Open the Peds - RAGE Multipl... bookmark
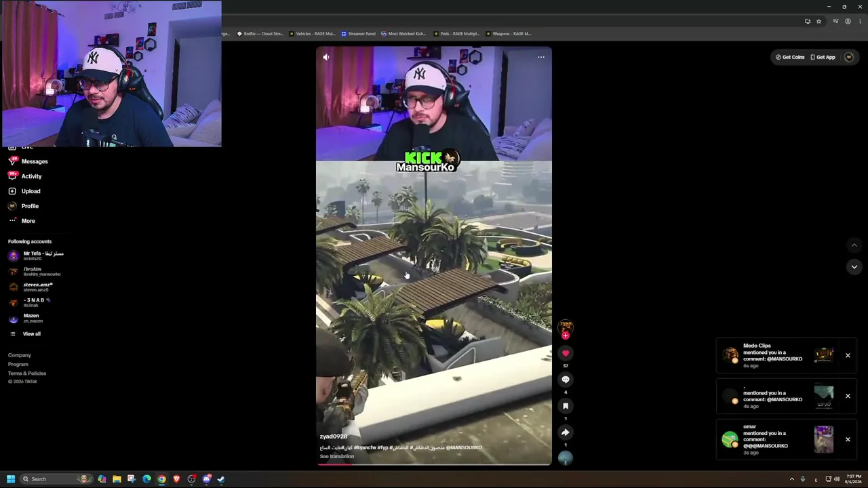Viewport: 868px width, 488px height. [x=456, y=33]
